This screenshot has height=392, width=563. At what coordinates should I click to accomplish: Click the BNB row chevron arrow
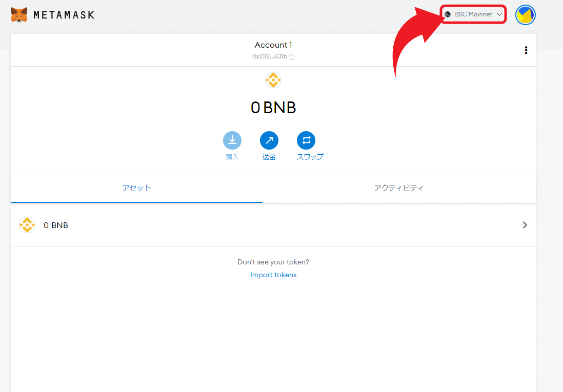tap(525, 225)
